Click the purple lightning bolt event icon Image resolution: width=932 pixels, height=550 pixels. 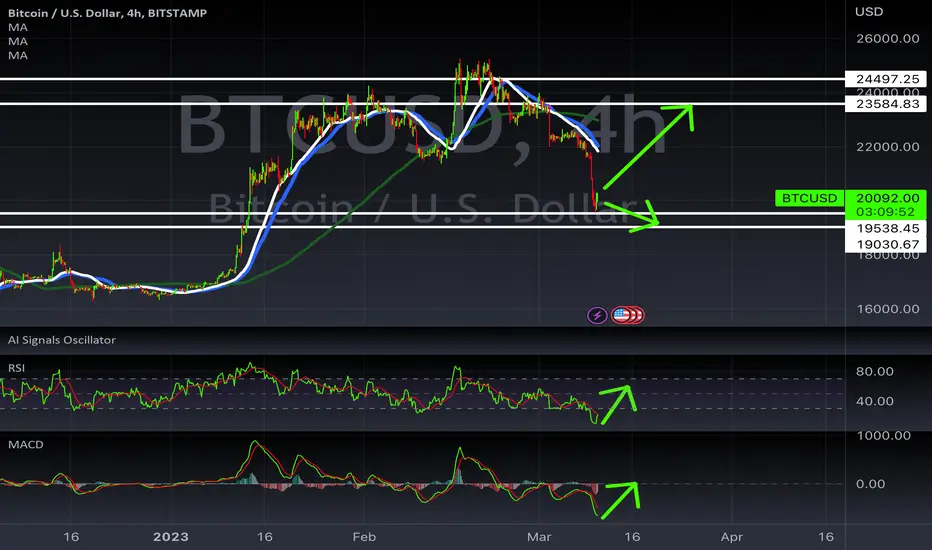(597, 315)
